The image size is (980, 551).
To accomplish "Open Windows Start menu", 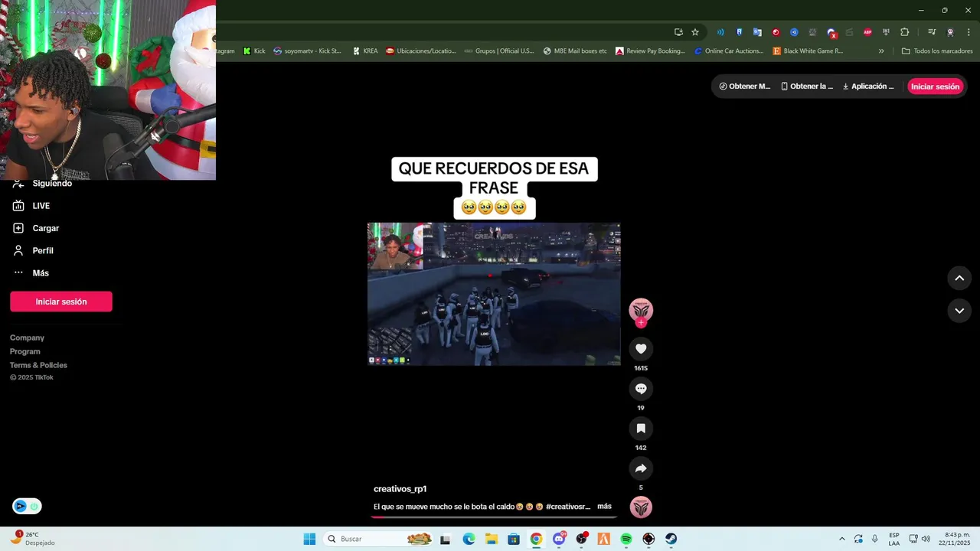I will tap(309, 539).
